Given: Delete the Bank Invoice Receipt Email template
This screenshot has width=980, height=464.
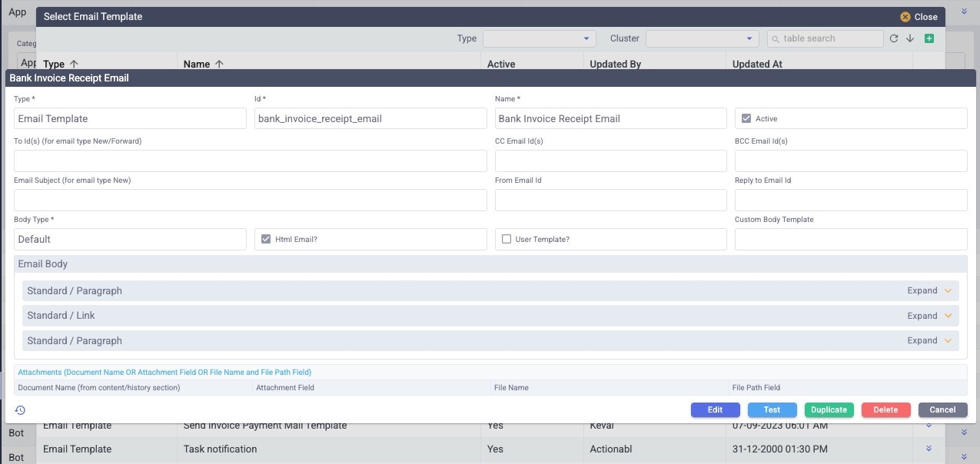Looking at the screenshot, I should click(x=885, y=409).
